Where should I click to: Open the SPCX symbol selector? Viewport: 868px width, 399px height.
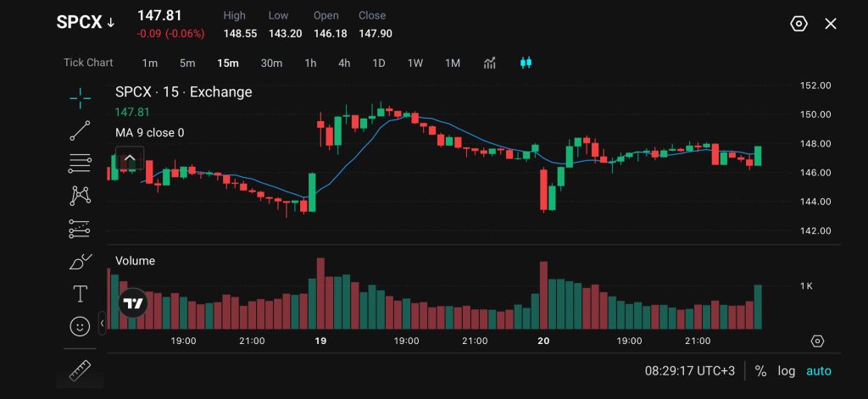[86, 23]
